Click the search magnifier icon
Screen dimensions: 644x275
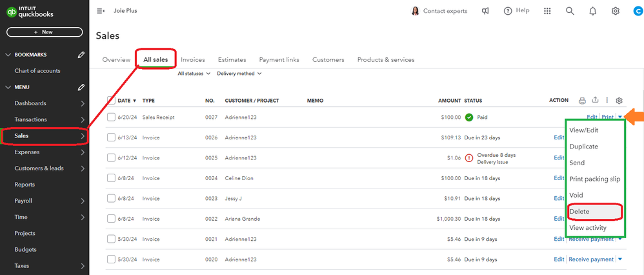(570, 11)
